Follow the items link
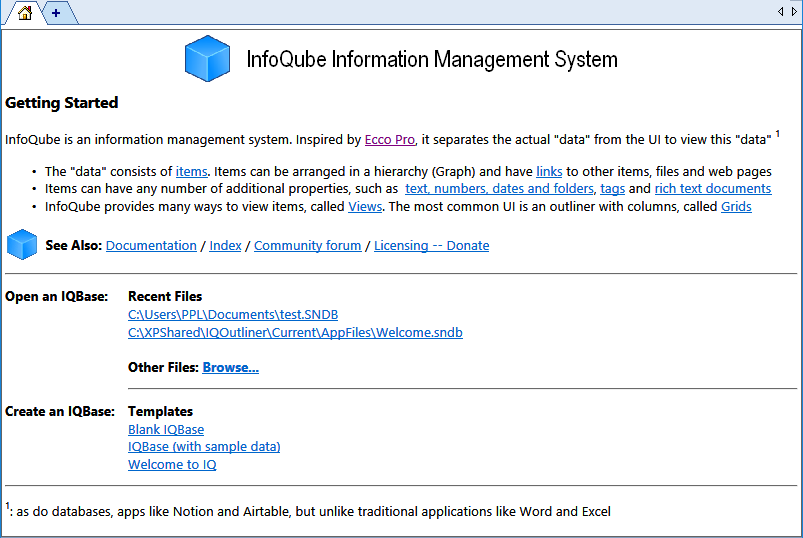Viewport: 803px width, 538px height. coord(192,171)
